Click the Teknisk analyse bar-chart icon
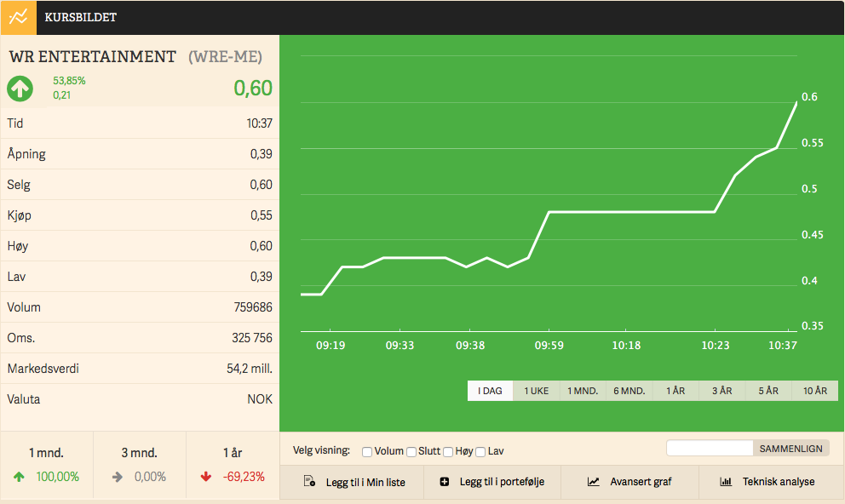845x504 pixels. [726, 482]
